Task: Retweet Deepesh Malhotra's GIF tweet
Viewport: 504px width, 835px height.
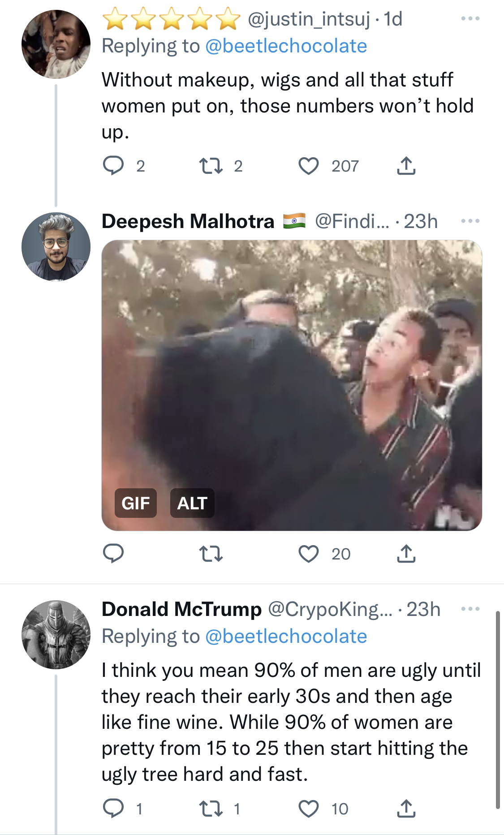Action: pyautogui.click(x=211, y=554)
